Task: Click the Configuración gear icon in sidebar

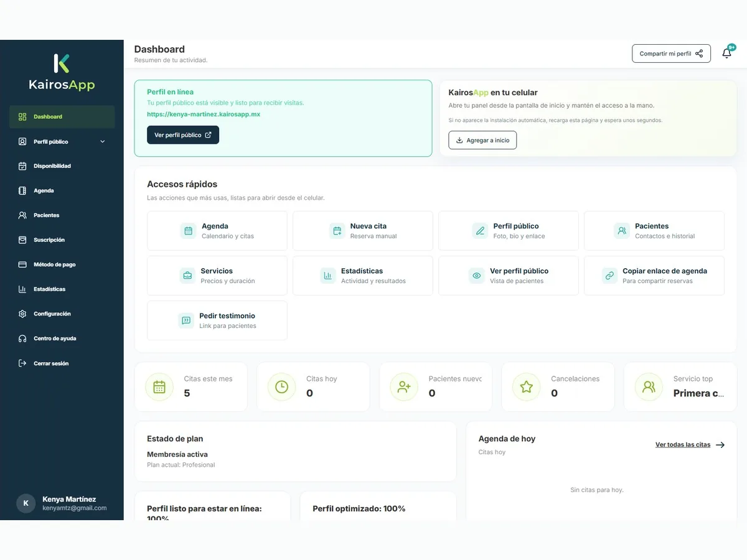Action: coord(22,314)
